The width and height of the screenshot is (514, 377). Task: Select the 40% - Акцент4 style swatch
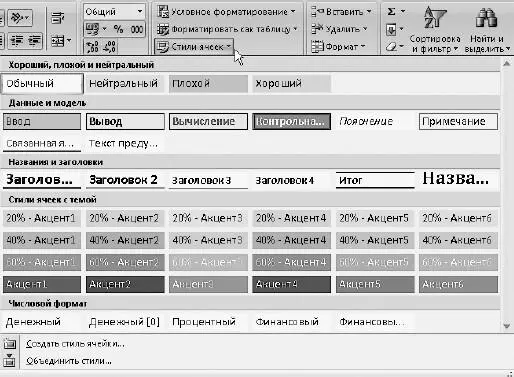pyautogui.click(x=291, y=240)
